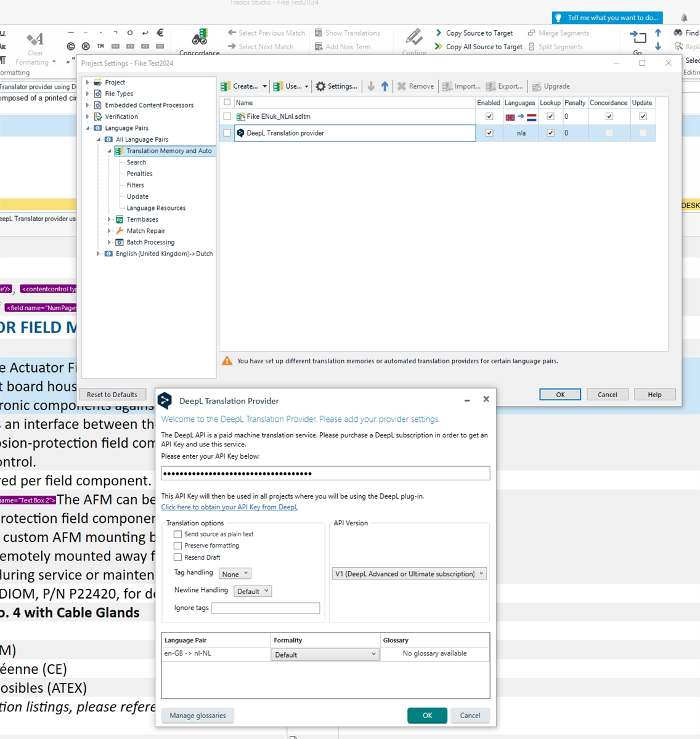
Task: Open Language Resources settings page
Action: [x=157, y=208]
